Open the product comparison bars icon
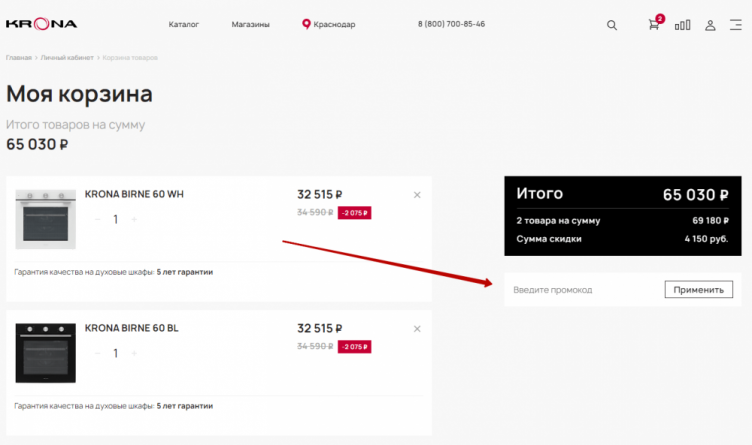Viewport: 752px width, 445px height. point(682,25)
